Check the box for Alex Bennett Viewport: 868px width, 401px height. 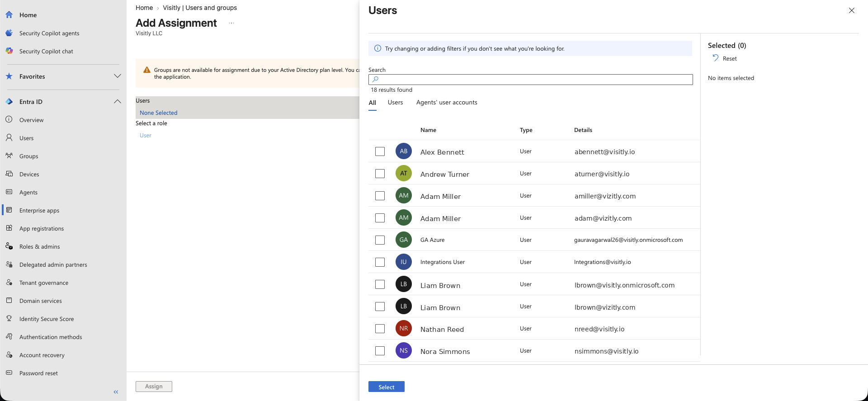click(x=380, y=151)
